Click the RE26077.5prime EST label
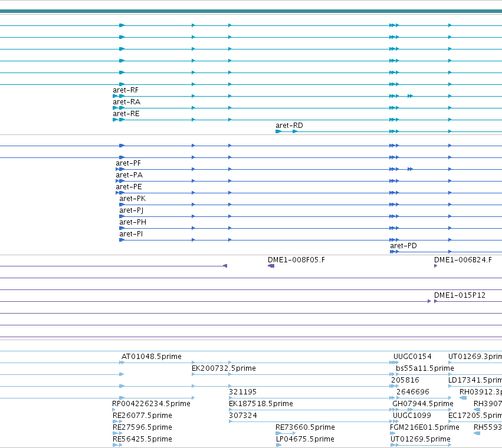 [x=143, y=416]
